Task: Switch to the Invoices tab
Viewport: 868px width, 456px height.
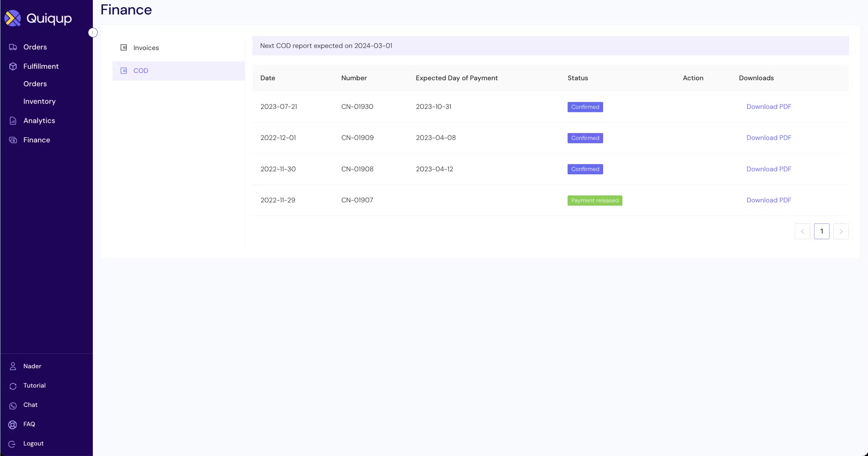Action: (146, 48)
